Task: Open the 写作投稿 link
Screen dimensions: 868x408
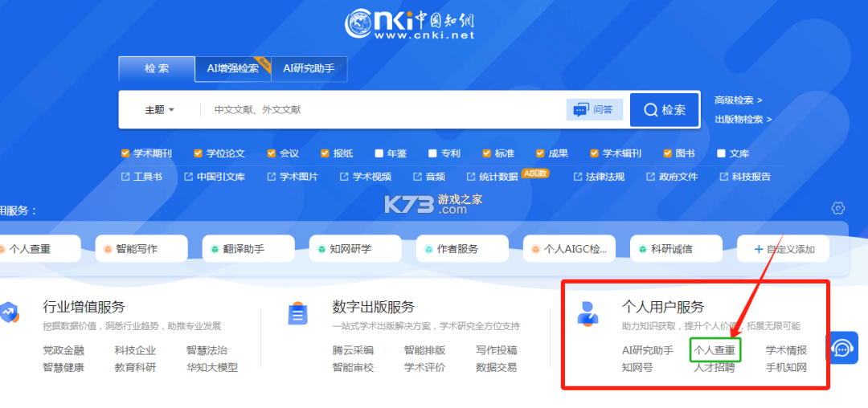Action: [497, 350]
